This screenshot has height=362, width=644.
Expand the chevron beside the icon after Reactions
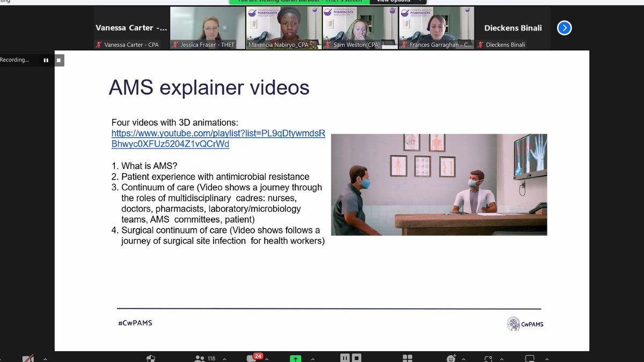pyautogui.click(x=503, y=359)
